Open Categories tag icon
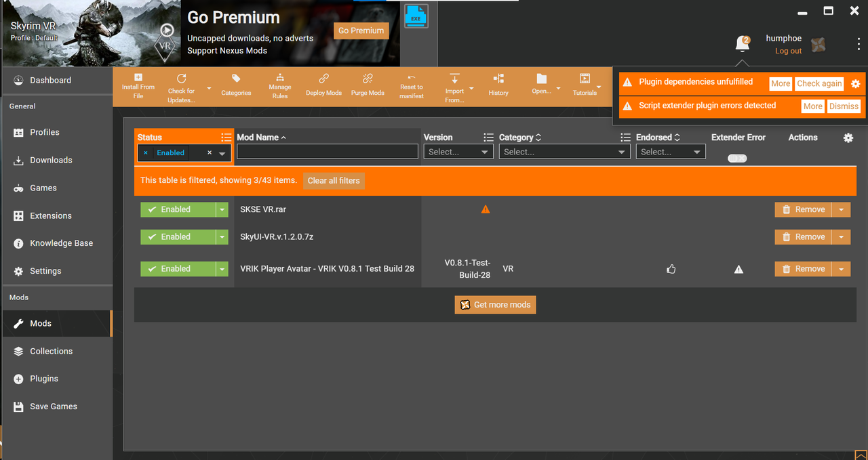 236,79
